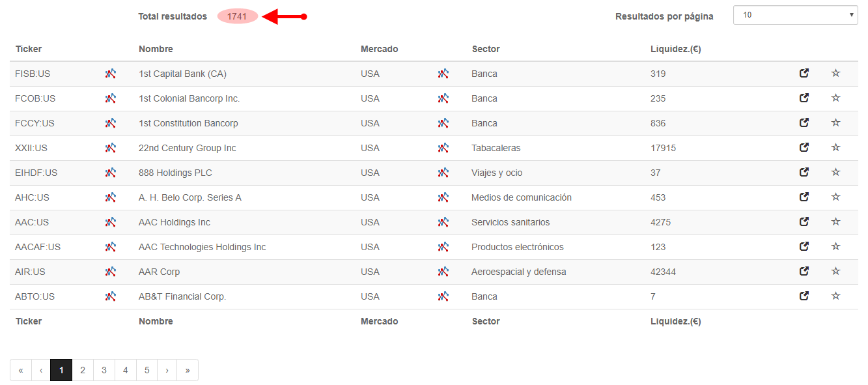868x385 pixels.
Task: Open external link for AB&T Financial Corp.
Action: 804,296
